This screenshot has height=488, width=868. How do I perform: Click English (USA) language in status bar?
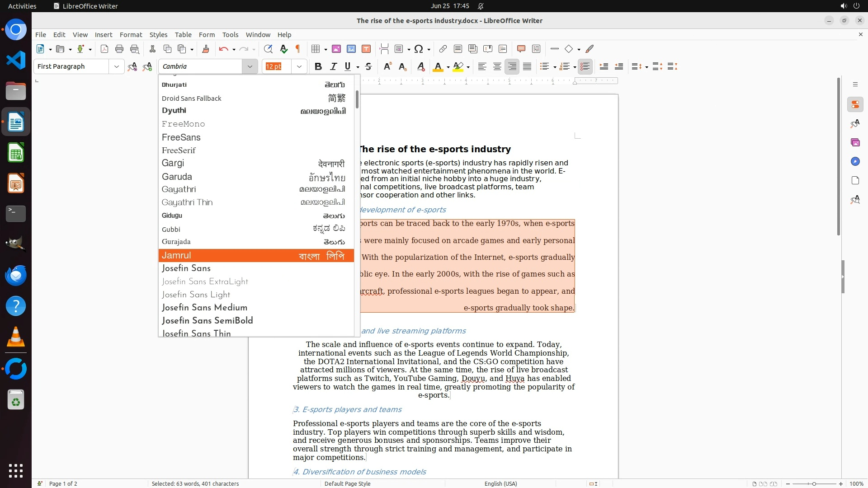500,483
